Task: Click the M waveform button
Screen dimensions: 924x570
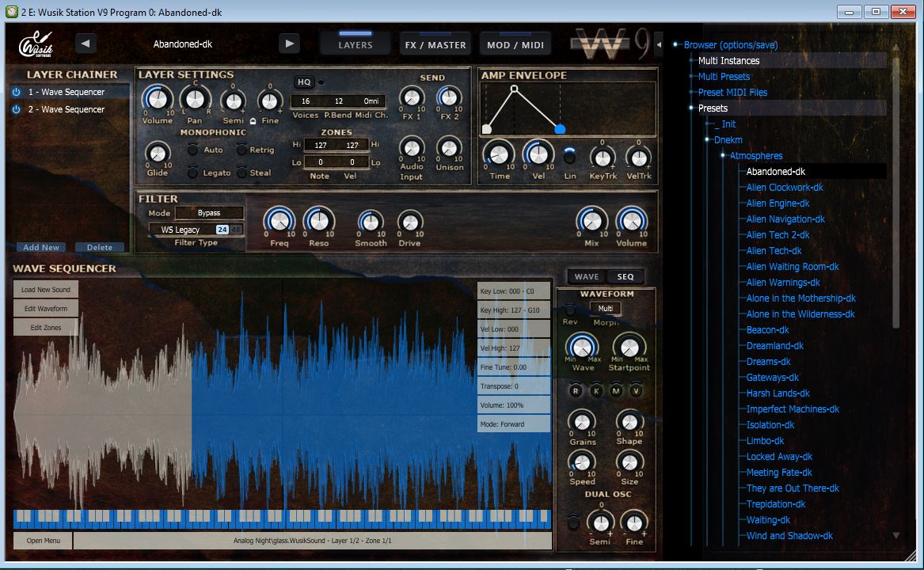Action: click(616, 390)
